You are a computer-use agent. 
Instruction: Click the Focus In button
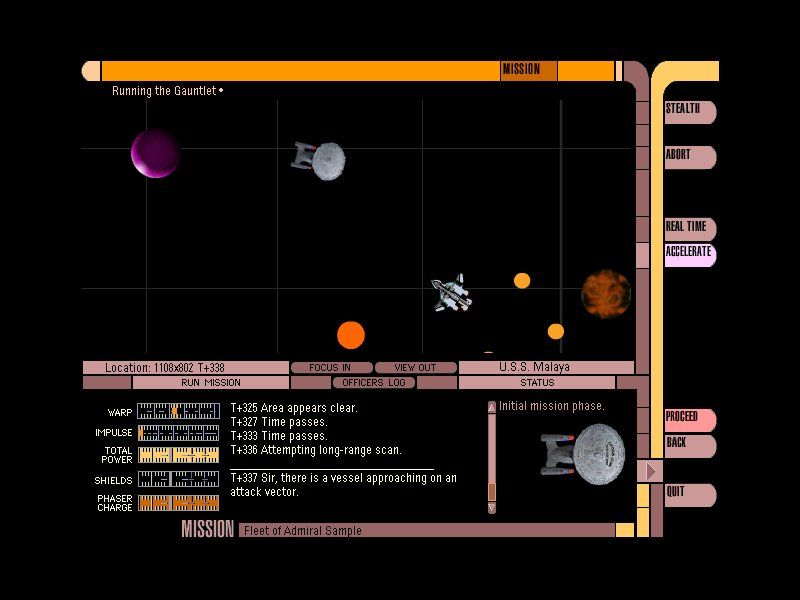pos(331,368)
